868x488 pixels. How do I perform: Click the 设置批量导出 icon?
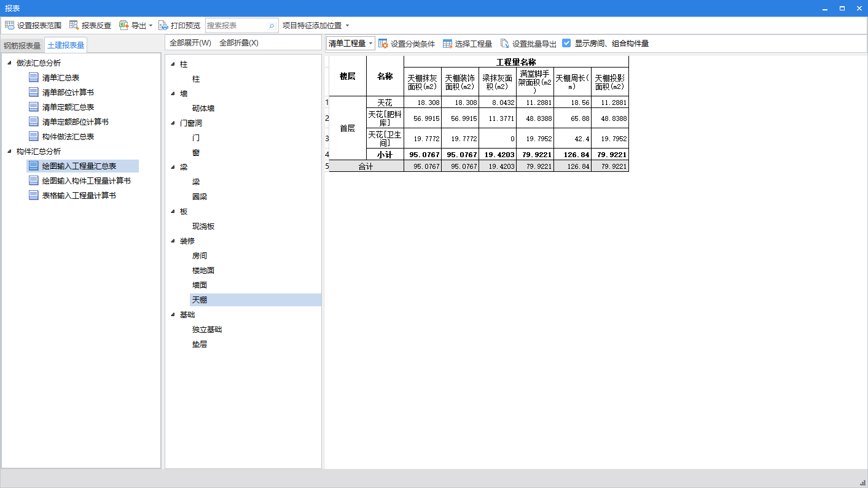tap(504, 44)
